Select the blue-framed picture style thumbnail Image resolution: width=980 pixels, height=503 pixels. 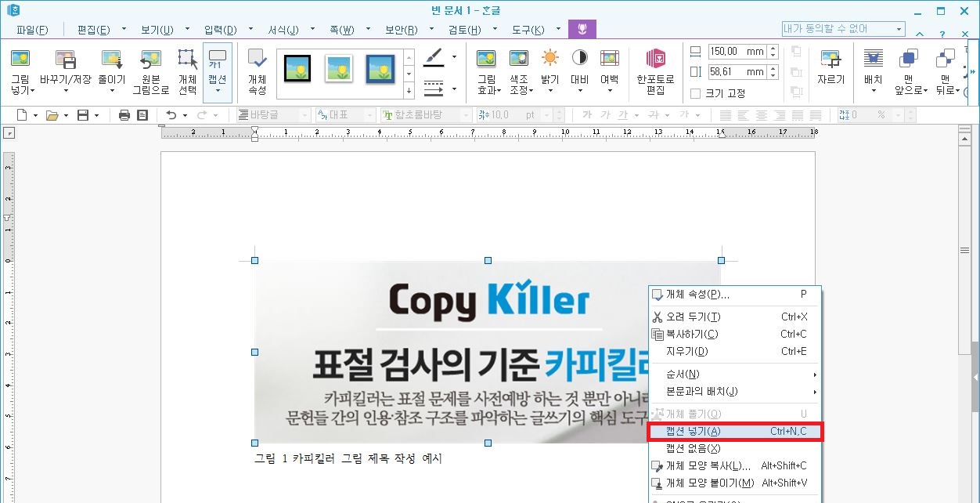(x=380, y=69)
